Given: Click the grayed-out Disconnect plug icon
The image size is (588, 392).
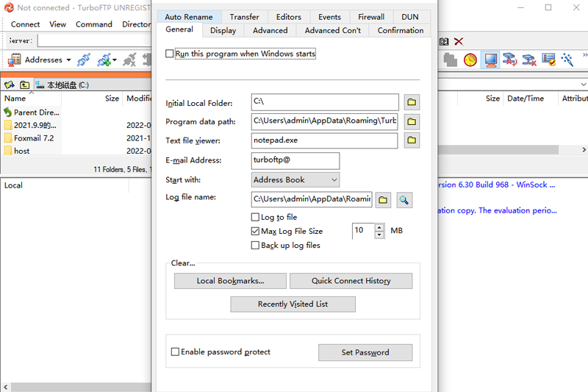Looking at the screenshot, I should coord(130,60).
